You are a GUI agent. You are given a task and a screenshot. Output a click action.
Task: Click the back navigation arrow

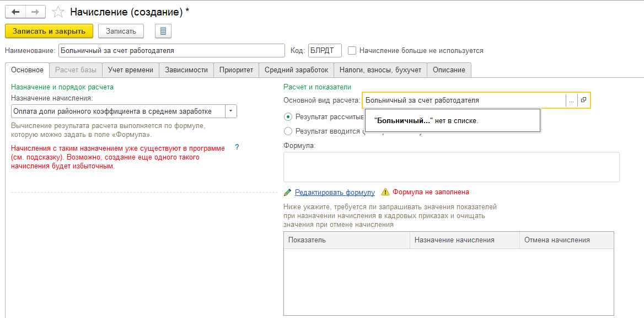point(15,12)
